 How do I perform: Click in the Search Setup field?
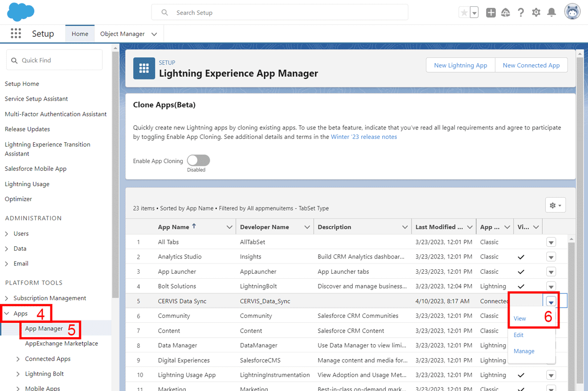279,12
